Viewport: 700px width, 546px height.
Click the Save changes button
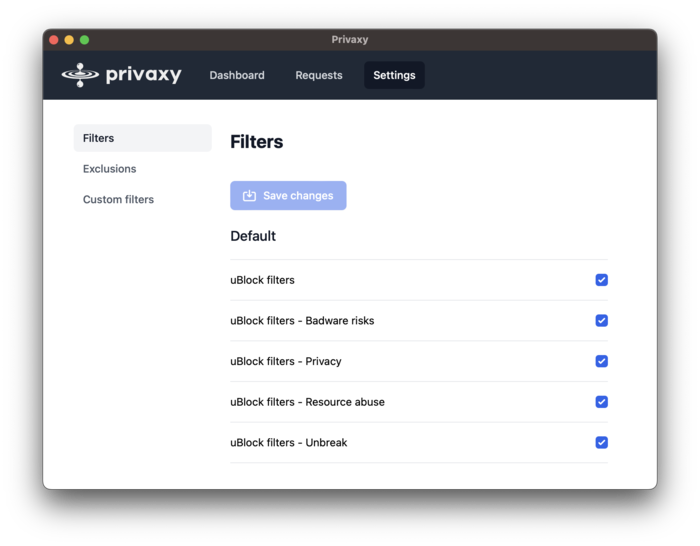tap(288, 196)
